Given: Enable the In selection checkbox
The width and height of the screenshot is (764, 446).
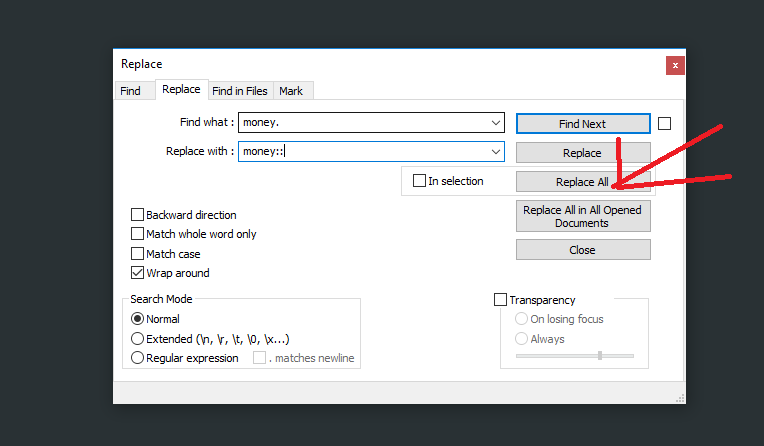Looking at the screenshot, I should tap(419, 181).
